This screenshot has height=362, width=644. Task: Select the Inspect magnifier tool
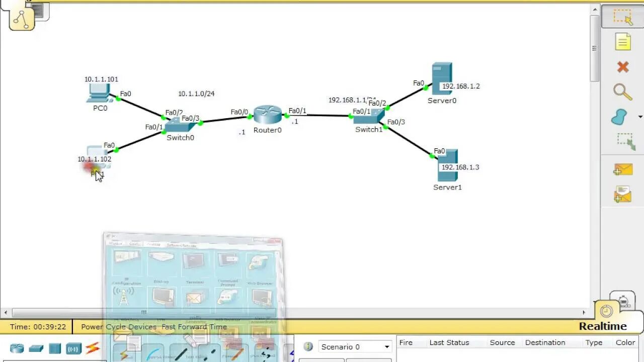coord(622,92)
